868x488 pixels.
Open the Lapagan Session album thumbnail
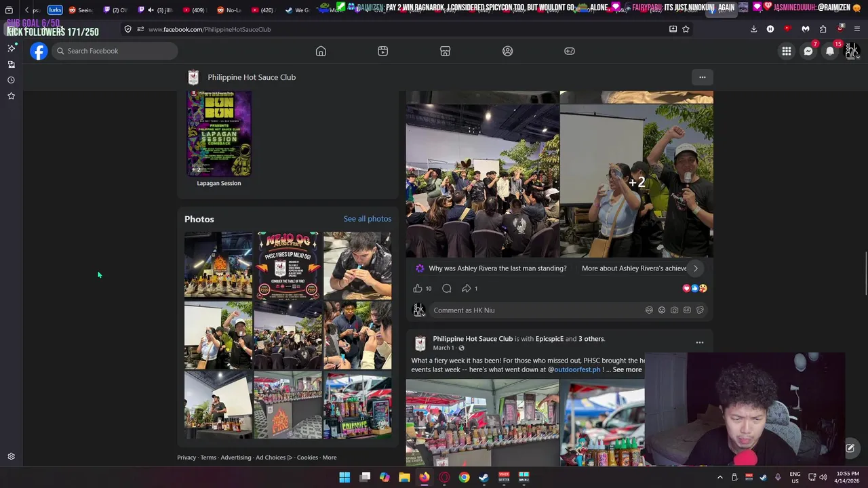pyautogui.click(x=219, y=134)
